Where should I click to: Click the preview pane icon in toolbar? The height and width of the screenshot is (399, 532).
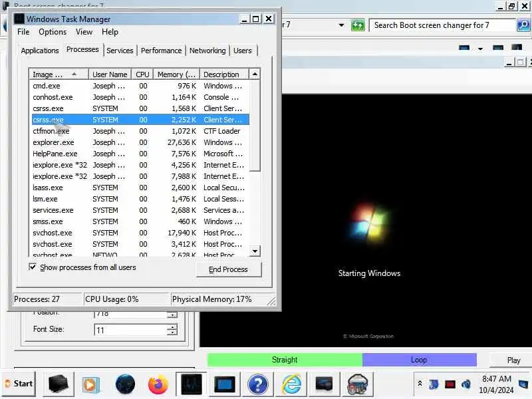497,48
